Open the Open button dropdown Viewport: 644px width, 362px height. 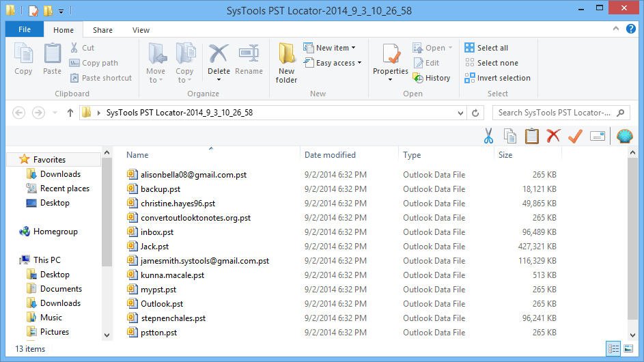pos(450,48)
